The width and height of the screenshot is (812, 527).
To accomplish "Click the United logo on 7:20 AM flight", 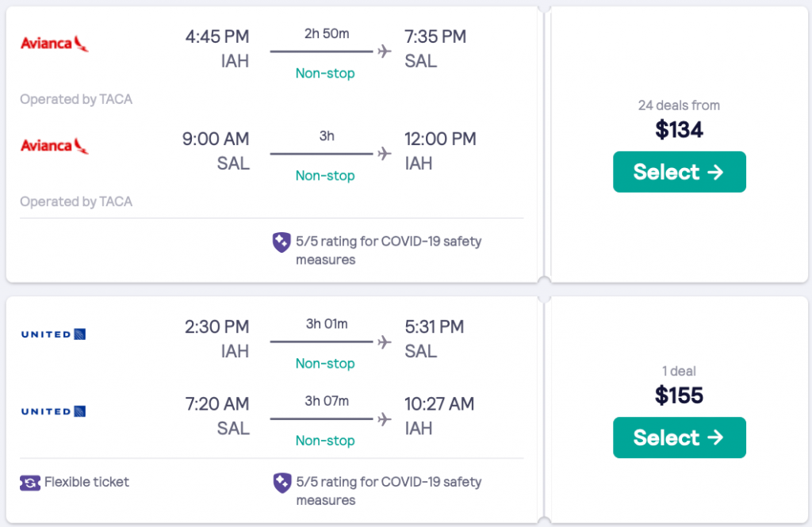I will click(x=53, y=411).
